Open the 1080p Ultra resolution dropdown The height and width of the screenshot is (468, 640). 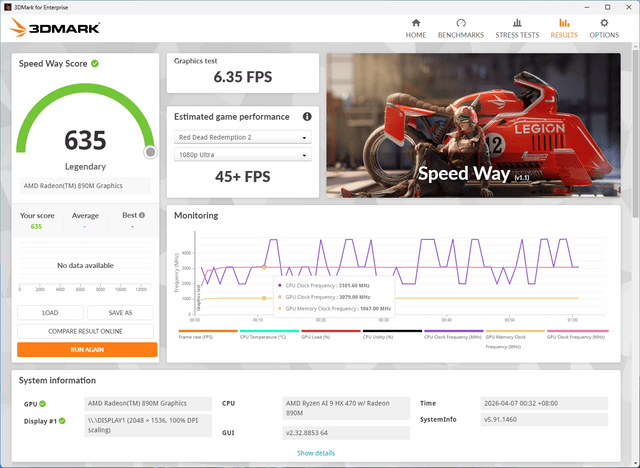[242, 155]
